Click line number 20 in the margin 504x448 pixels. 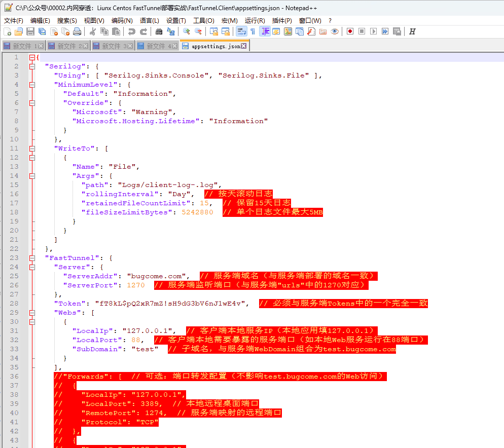pyautogui.click(x=14, y=231)
